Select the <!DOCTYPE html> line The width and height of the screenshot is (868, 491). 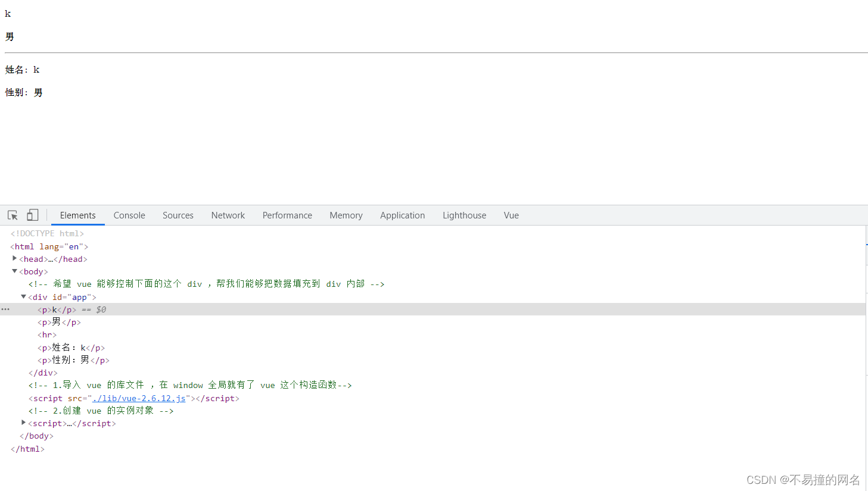(47, 234)
